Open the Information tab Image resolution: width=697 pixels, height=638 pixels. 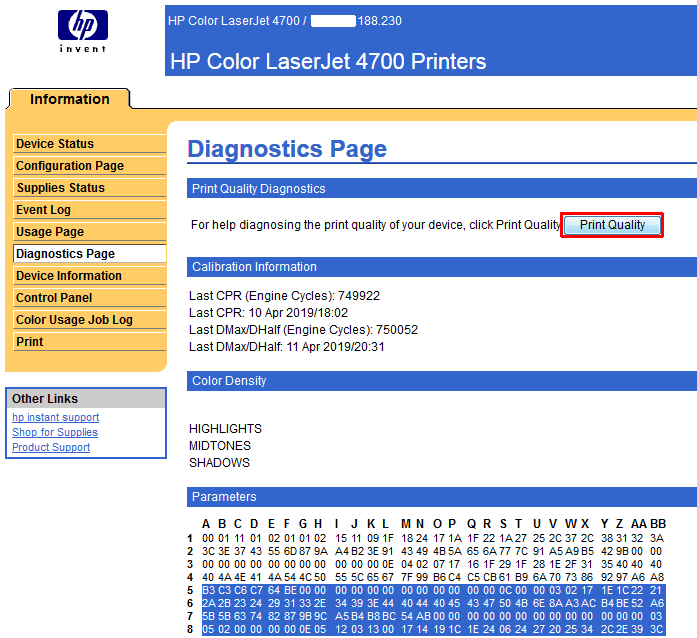[x=69, y=99]
